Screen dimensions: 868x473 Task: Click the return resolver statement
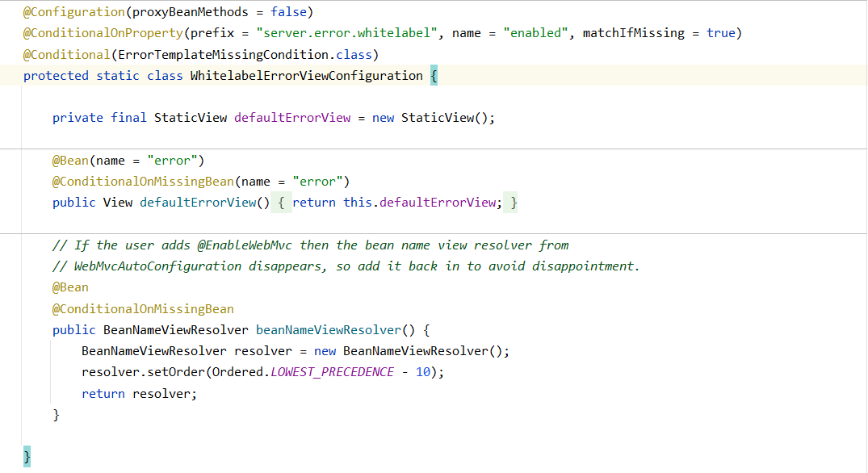tap(139, 393)
